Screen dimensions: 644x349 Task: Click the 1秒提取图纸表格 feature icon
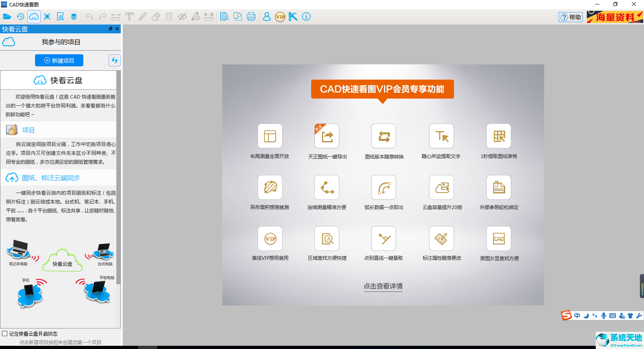click(x=499, y=136)
